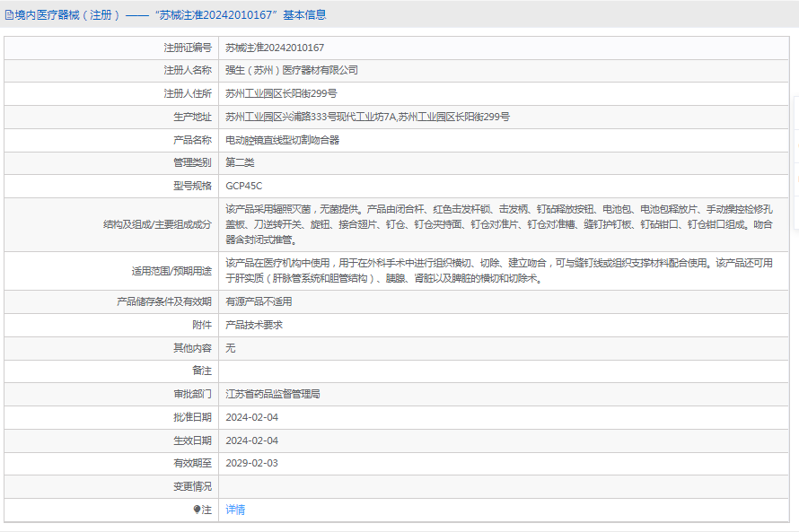799x532 pixels.
Task: Select registration number value 苏械注准20242010167 in table
Action: click(x=275, y=48)
